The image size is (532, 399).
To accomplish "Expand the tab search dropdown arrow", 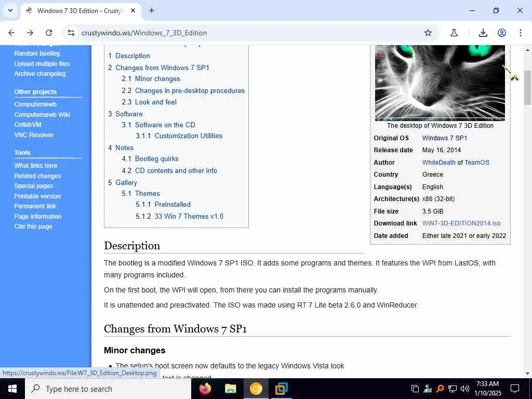I will point(10,10).
